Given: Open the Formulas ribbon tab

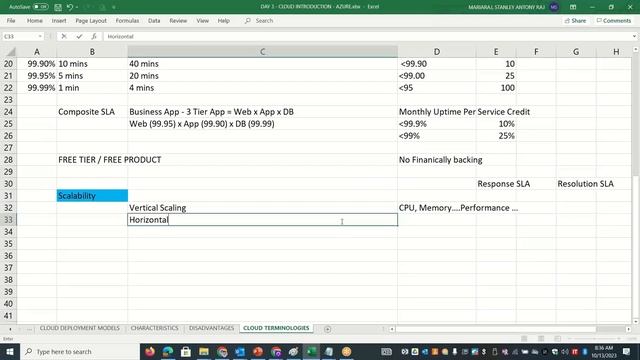Looking at the screenshot, I should pyautogui.click(x=127, y=20).
